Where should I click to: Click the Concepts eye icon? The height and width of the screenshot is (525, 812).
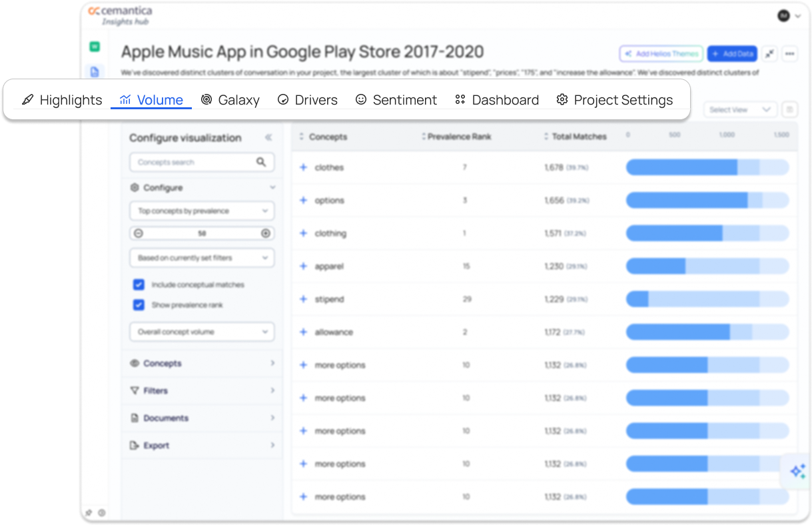135,363
